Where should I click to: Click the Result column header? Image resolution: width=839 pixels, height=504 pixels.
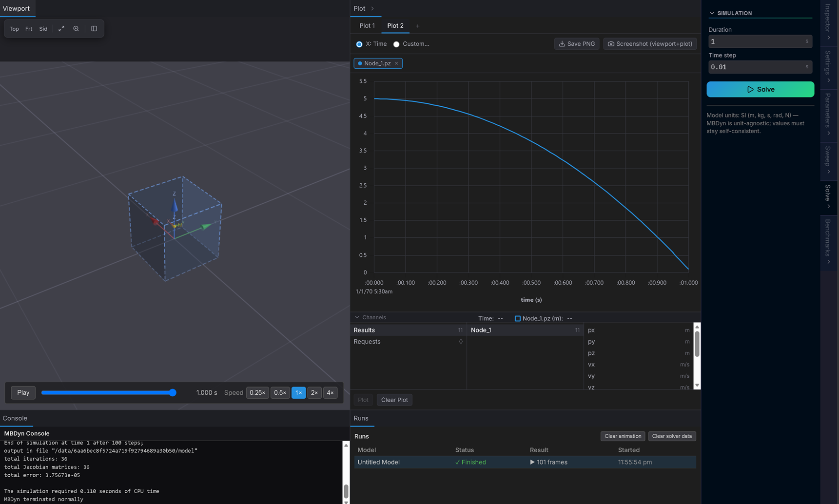coord(539,450)
